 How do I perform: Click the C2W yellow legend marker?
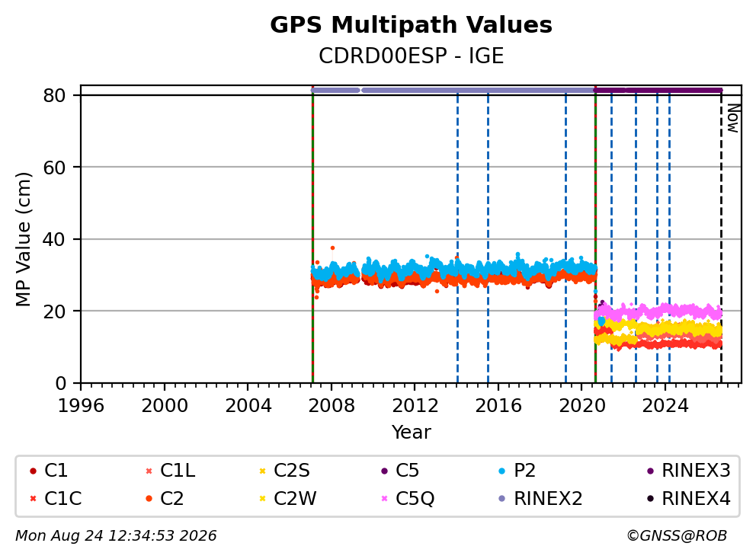pyautogui.click(x=263, y=498)
